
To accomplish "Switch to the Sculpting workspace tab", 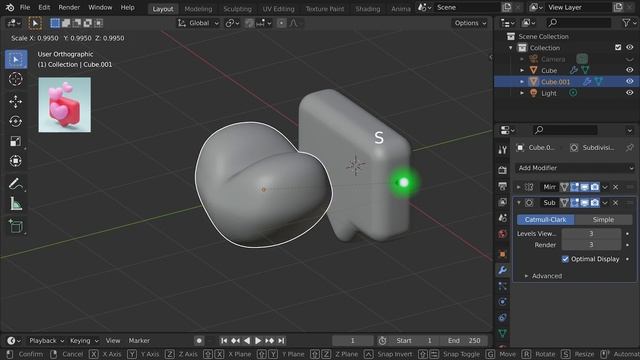I will [237, 9].
